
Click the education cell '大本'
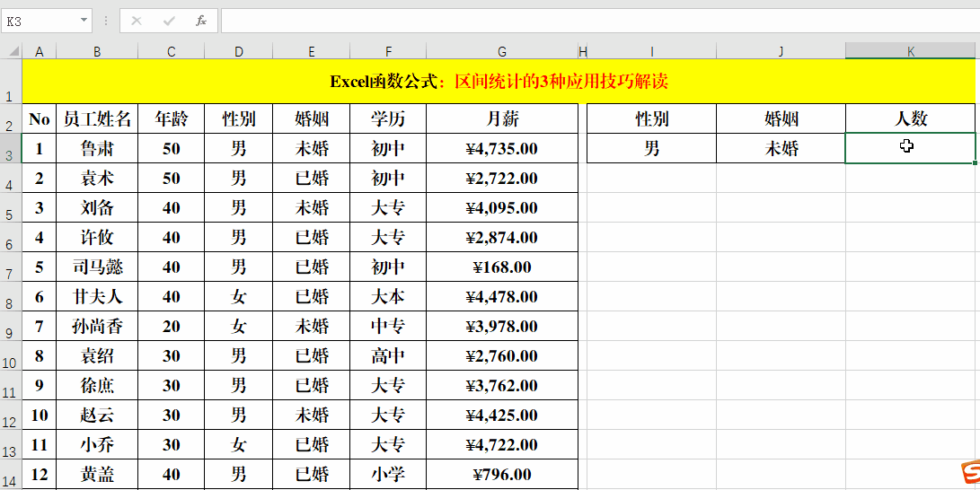388,297
